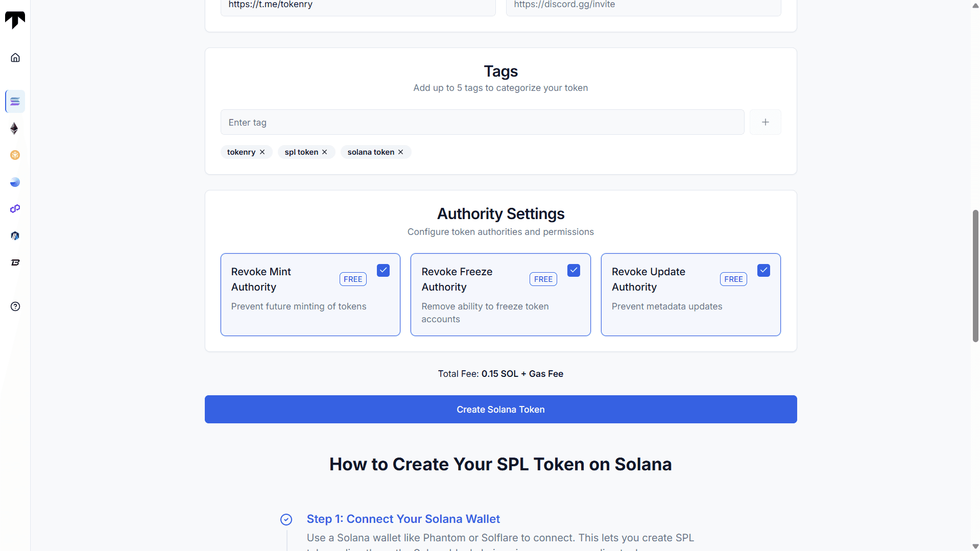The image size is (980, 551).
Task: Toggle Revoke Update Authority checkbox
Action: point(763,271)
